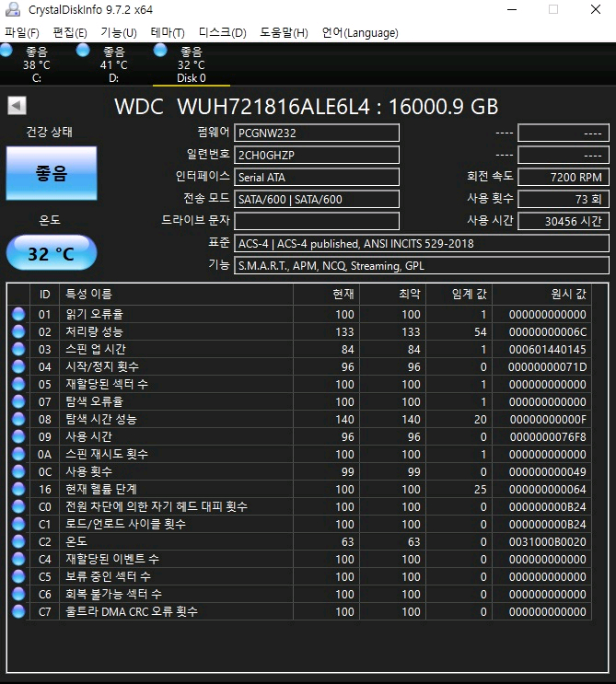Click the status orb for Disk 0
Viewport: 616px width, 684px height.
[160, 51]
